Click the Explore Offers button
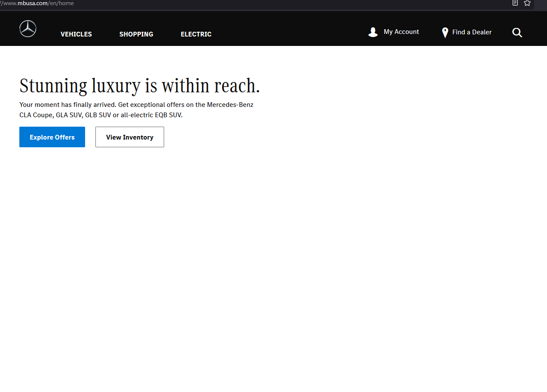 52,137
